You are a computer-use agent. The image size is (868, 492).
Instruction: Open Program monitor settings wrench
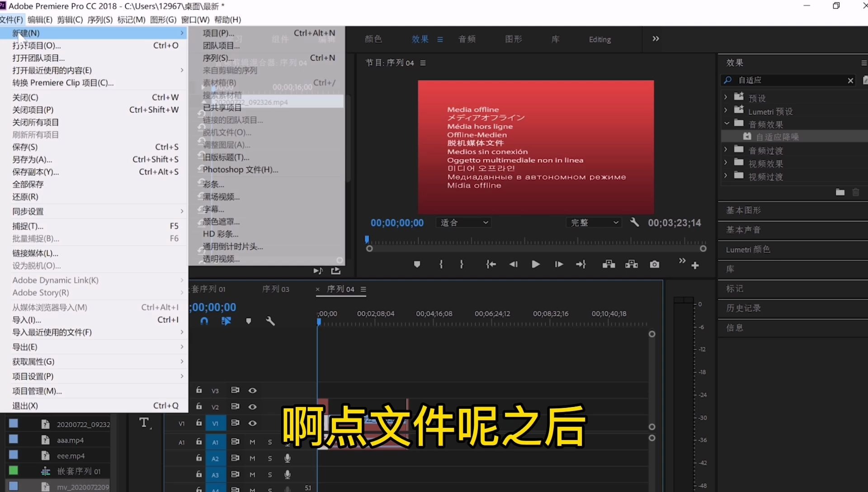click(x=635, y=222)
